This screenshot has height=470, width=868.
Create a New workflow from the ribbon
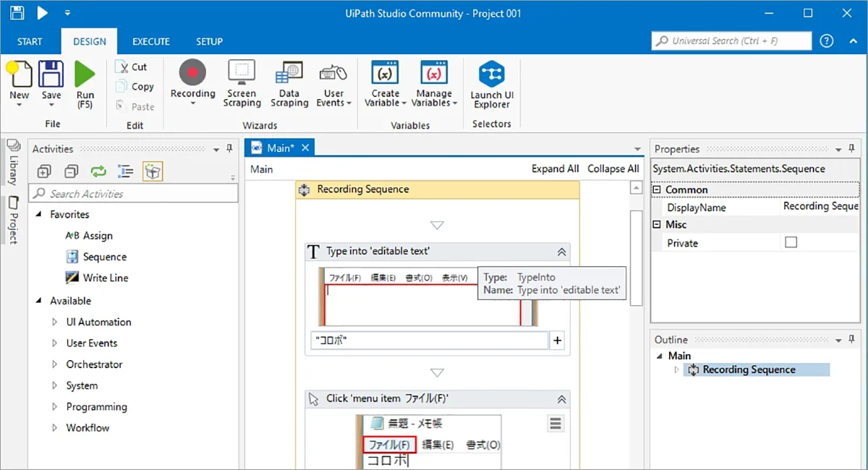tap(20, 84)
